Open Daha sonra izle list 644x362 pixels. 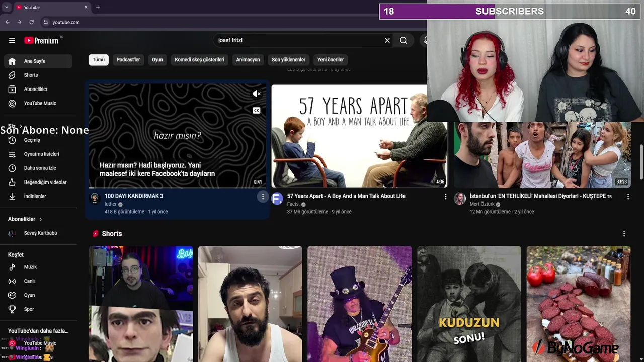point(38,168)
